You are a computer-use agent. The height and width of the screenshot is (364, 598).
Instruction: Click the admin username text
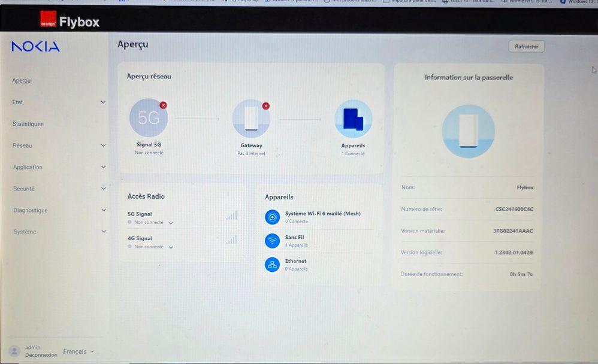pyautogui.click(x=33, y=347)
